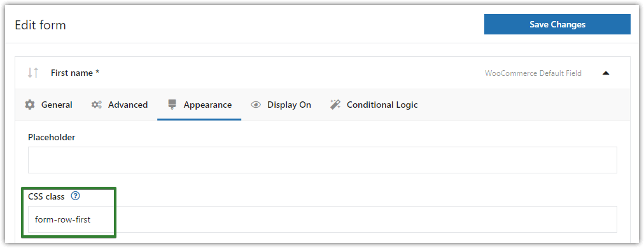644x248 pixels.
Task: Collapse the First name field panel arrow
Action: pyautogui.click(x=606, y=73)
